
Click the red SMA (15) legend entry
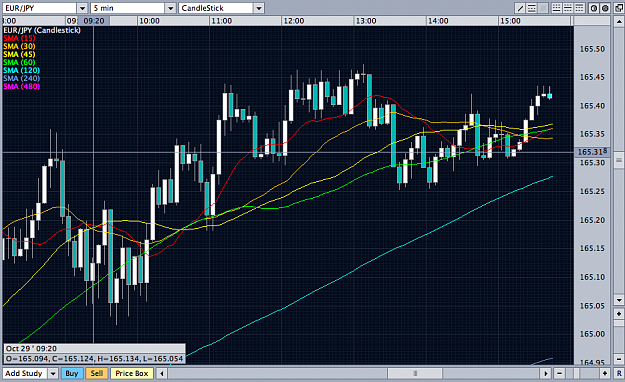tap(19, 38)
